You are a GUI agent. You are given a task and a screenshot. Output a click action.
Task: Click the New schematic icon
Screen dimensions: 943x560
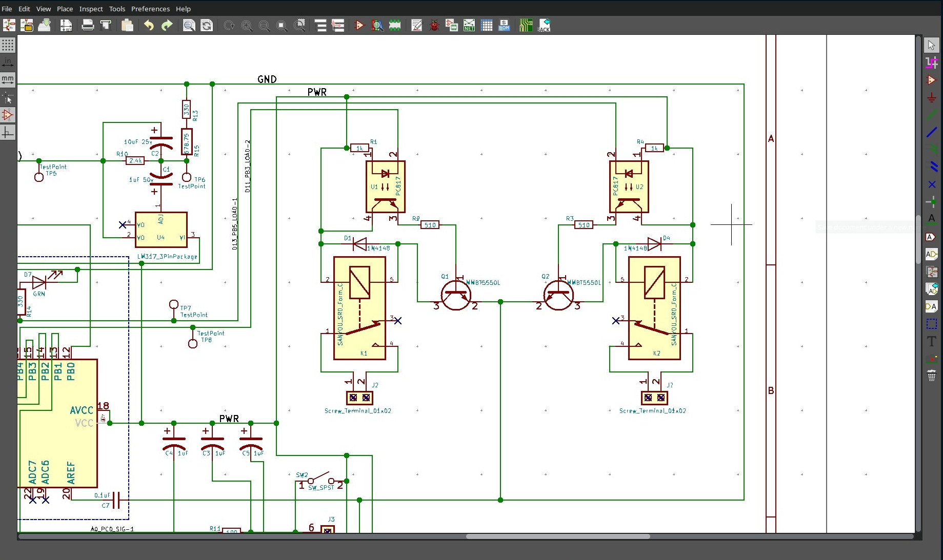click(x=9, y=25)
